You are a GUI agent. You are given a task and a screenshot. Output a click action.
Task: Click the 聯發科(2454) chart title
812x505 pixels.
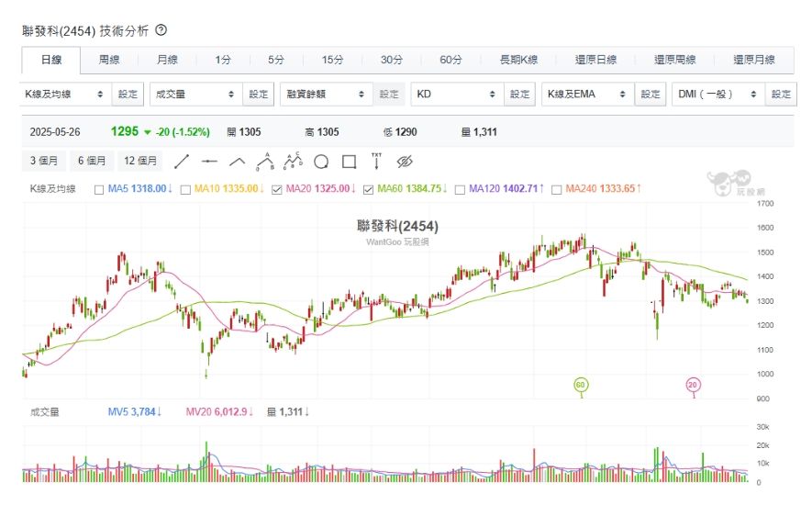(397, 226)
